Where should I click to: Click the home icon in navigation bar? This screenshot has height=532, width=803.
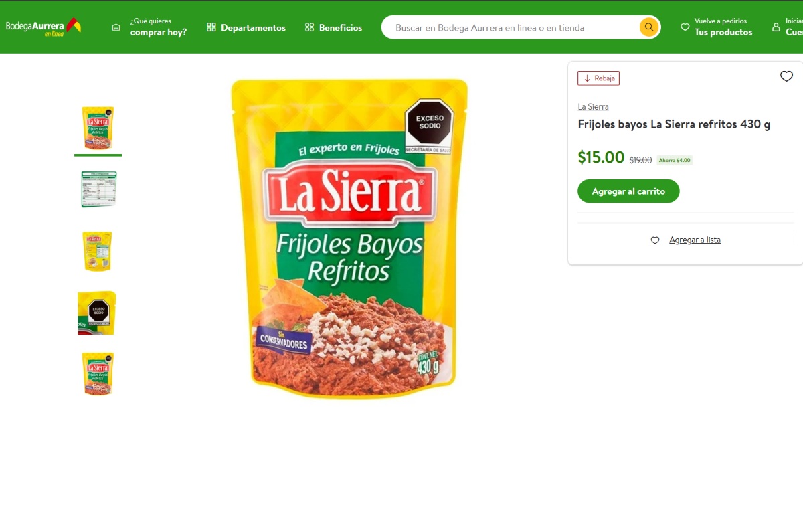pyautogui.click(x=116, y=27)
